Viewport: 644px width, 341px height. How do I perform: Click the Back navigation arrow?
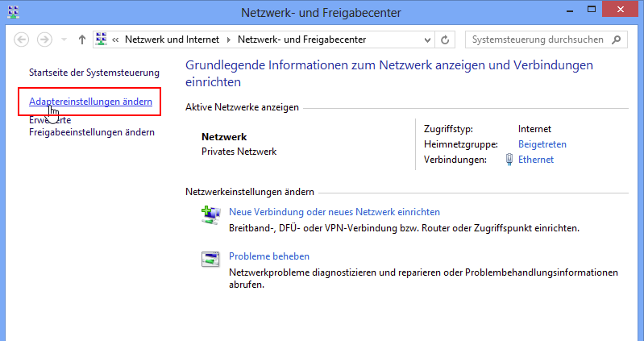22,40
